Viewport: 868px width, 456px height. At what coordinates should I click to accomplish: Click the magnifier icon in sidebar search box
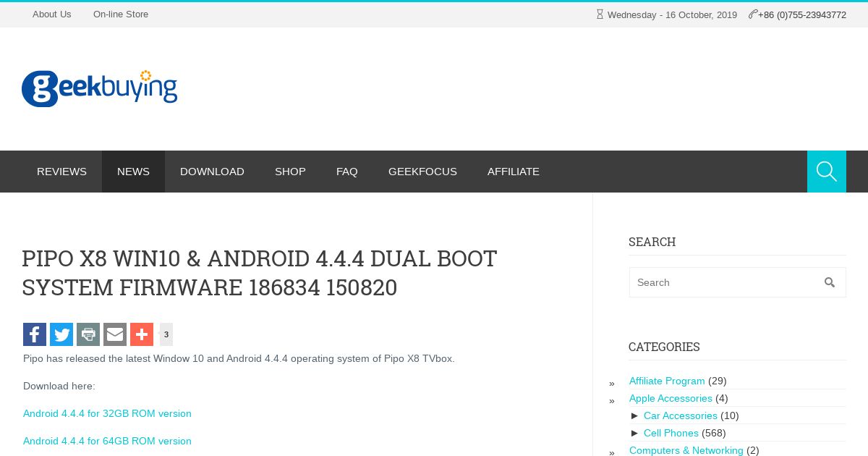(x=830, y=282)
